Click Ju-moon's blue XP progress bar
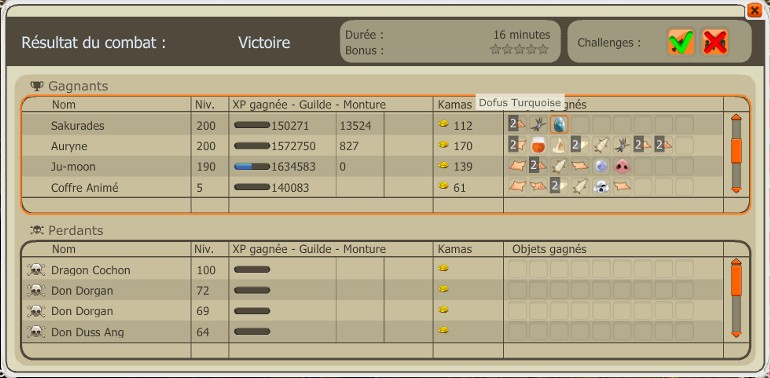770x378 pixels. [252, 166]
